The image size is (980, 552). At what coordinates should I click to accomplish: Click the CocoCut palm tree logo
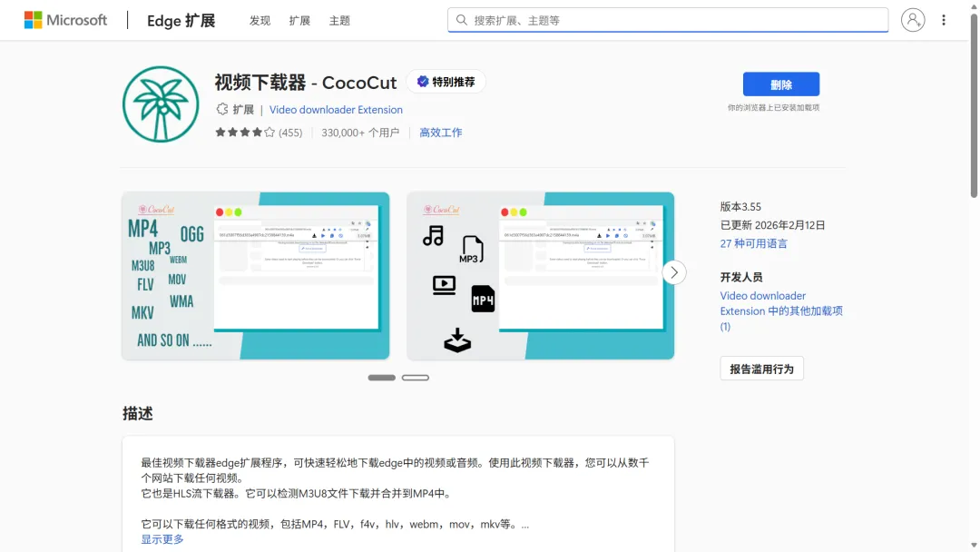(161, 104)
